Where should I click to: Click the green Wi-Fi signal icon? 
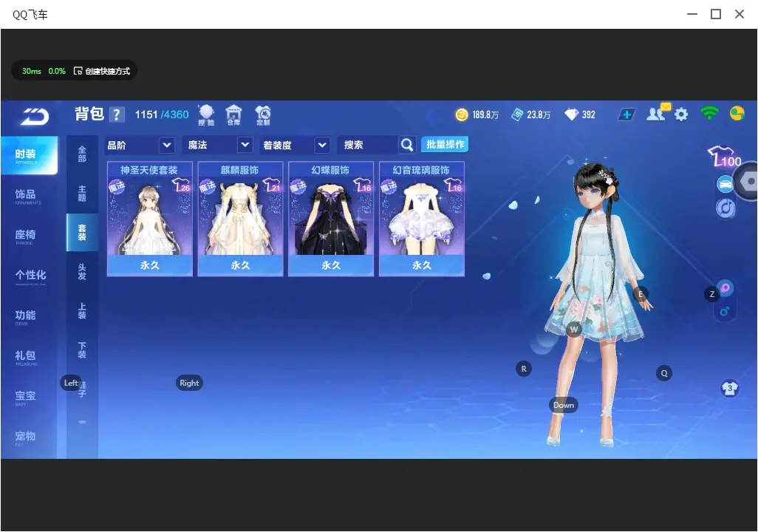tap(709, 113)
